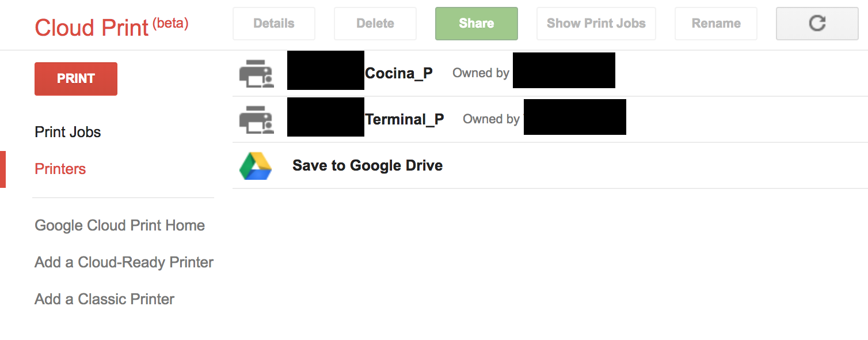Screen dimensions: 868x340
Task: Select the Google Drive icon
Action: pos(256,165)
